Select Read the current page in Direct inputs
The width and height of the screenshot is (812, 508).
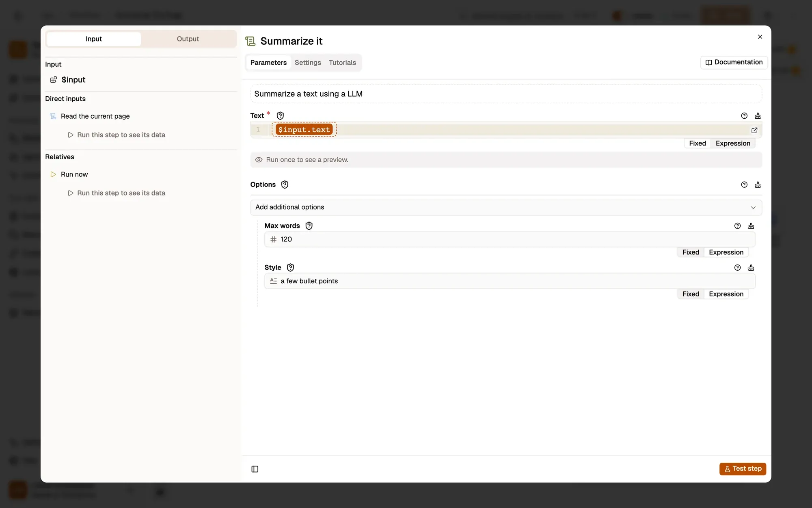tap(95, 116)
